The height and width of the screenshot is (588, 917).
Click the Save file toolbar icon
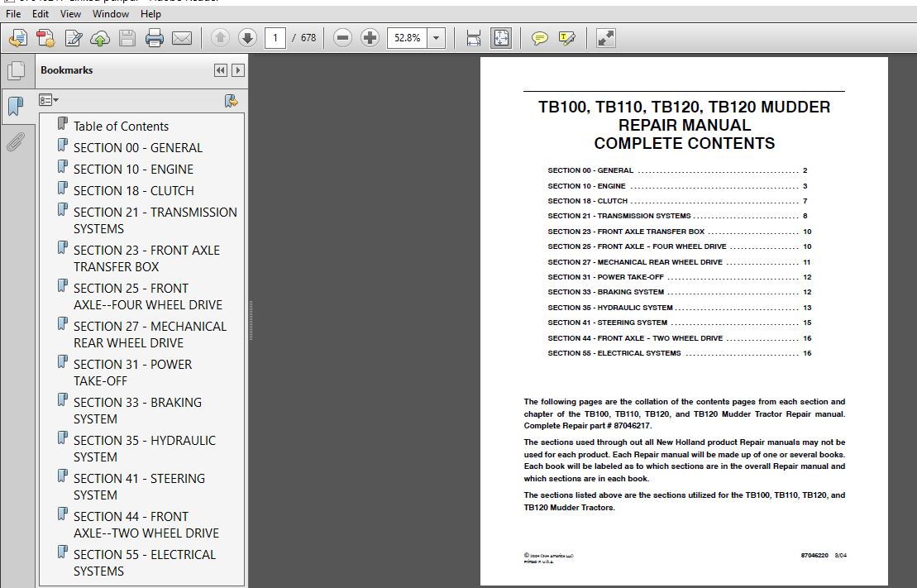coord(127,38)
